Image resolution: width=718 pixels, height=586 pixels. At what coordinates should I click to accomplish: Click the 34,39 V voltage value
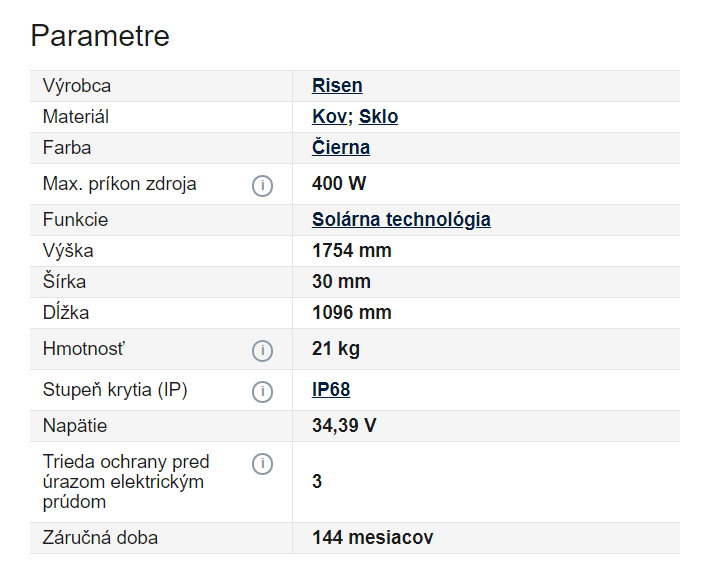[x=344, y=426]
